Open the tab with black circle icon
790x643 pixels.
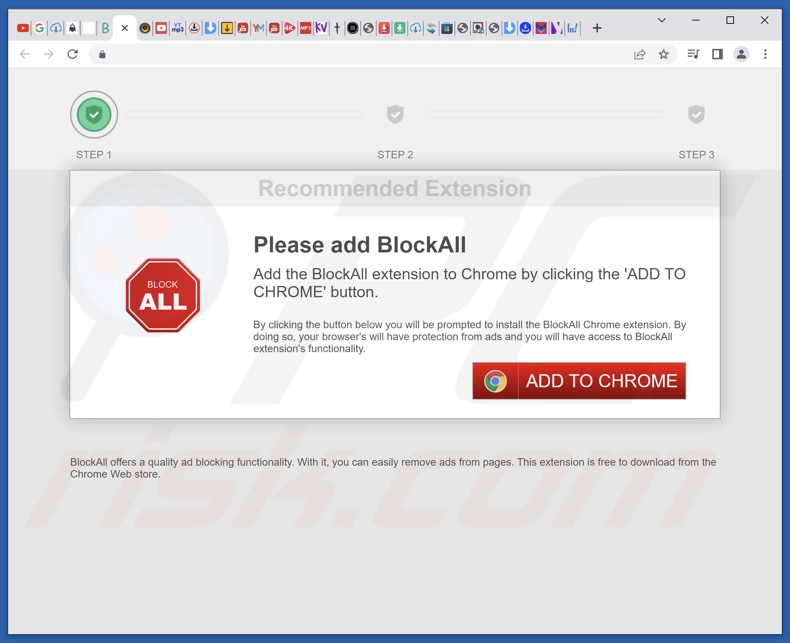click(x=353, y=28)
